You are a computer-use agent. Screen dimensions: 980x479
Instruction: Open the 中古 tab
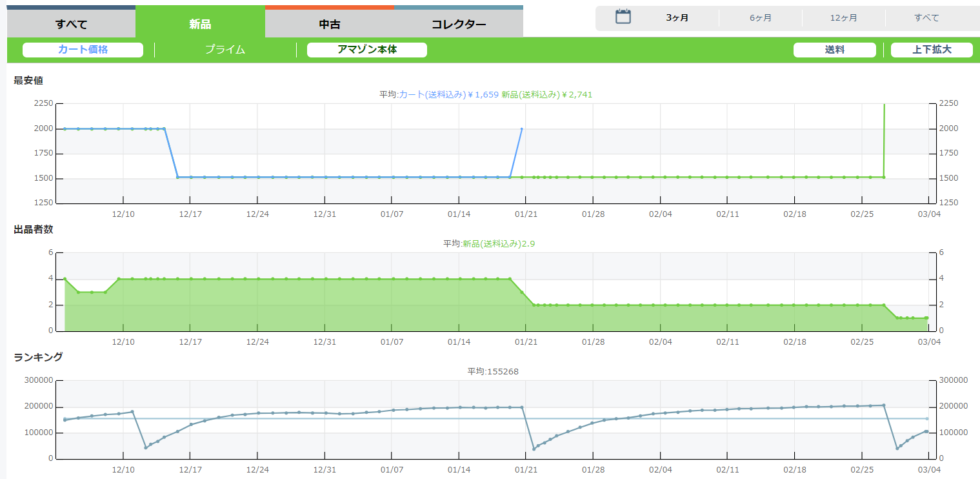pos(330,25)
